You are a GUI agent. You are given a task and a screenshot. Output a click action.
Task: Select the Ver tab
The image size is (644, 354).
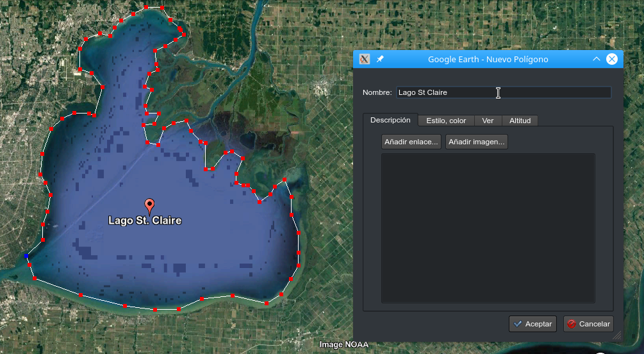pyautogui.click(x=488, y=121)
